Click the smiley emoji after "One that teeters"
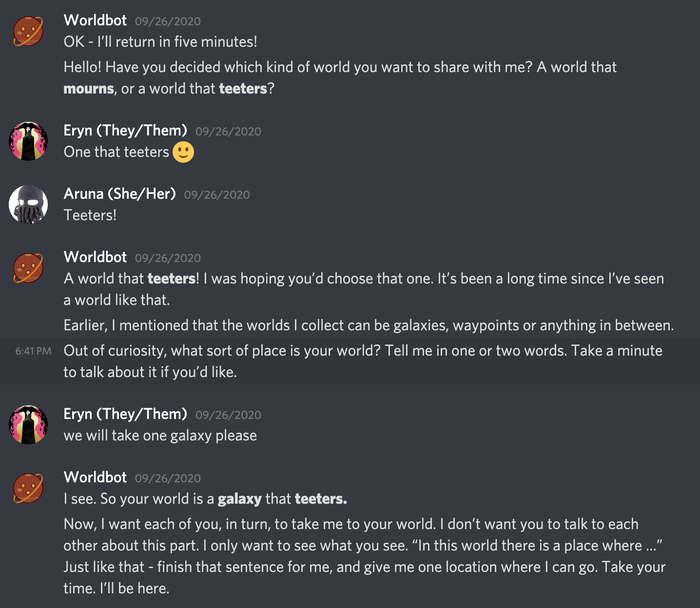Viewport: 700px width, 608px height. 183,152
